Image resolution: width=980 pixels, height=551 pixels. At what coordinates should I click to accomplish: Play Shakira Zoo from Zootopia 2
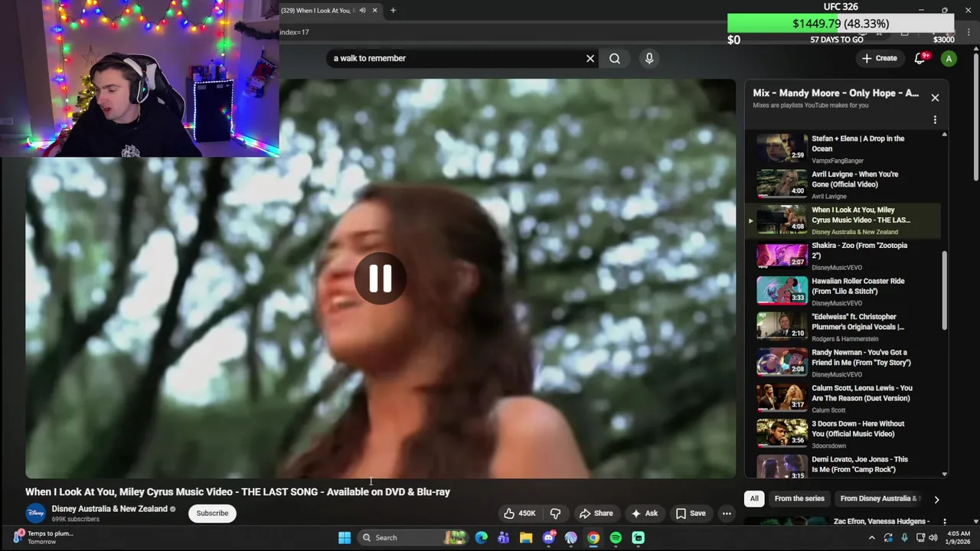(842, 256)
